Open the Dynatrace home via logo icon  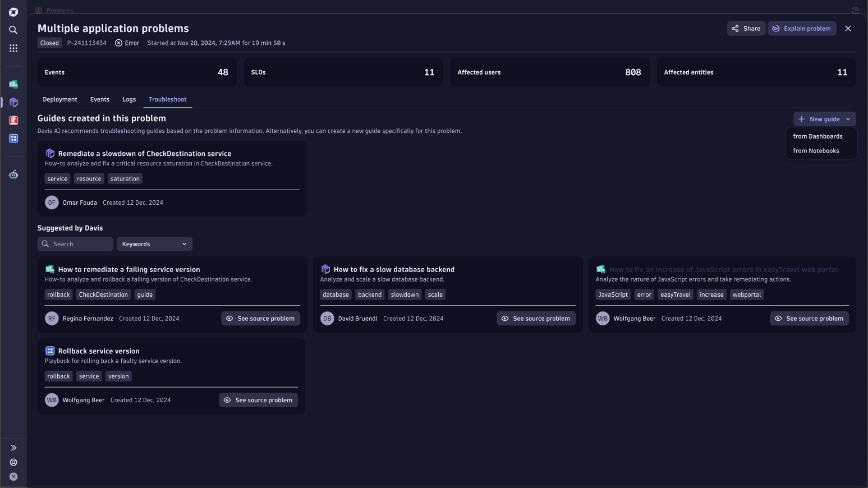tap(13, 11)
